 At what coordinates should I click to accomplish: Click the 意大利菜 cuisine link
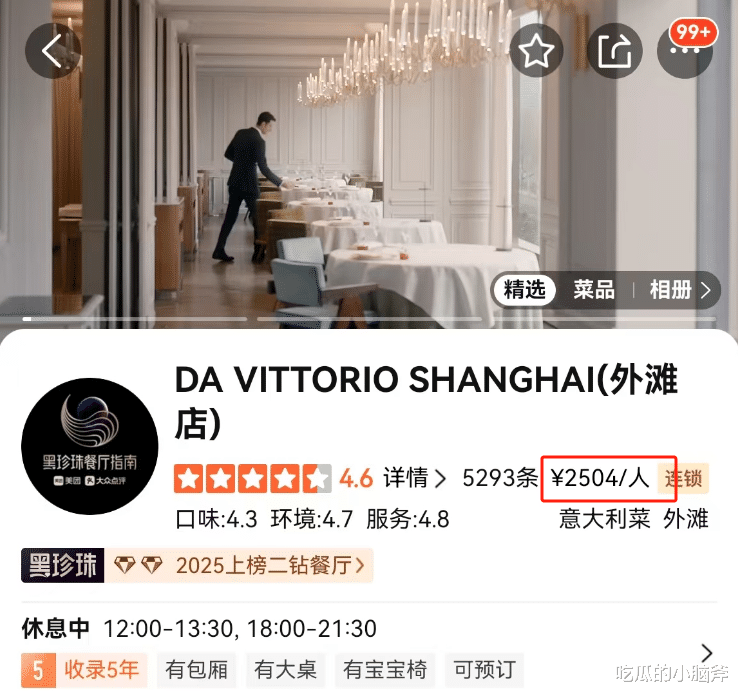pyautogui.click(x=604, y=519)
